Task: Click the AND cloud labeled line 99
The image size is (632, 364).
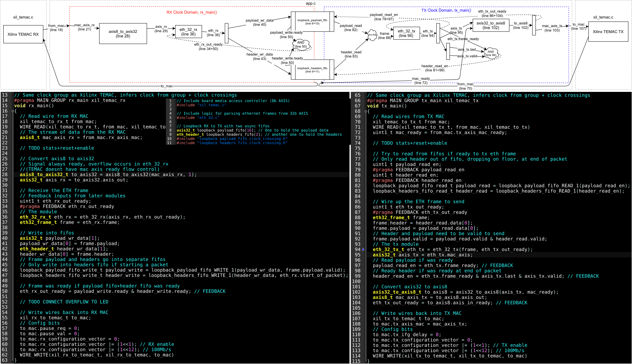Action: coord(491,54)
